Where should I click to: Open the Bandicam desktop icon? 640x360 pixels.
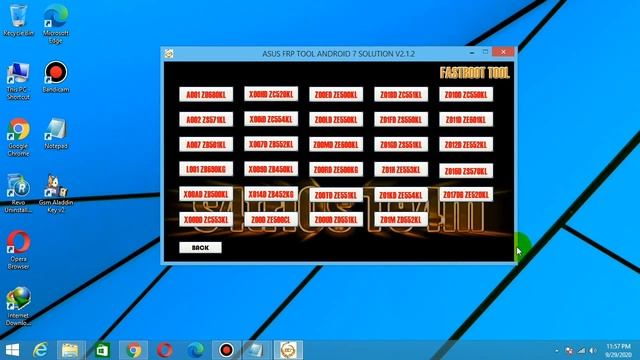(56, 77)
